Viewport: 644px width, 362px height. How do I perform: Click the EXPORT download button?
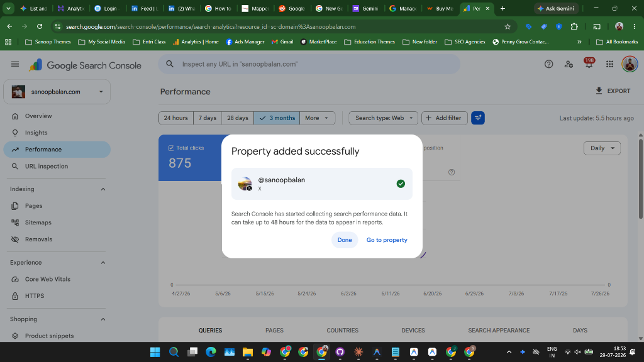613,90
